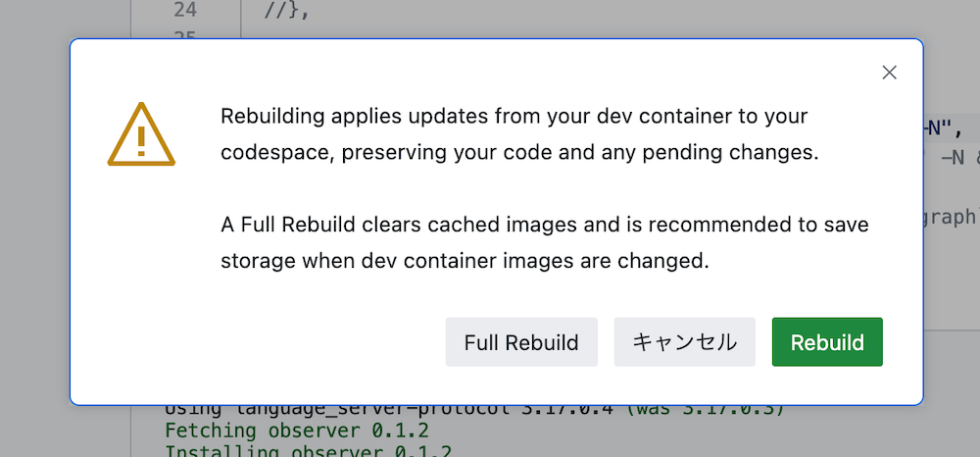Click the '-N",' code fragment behind the dialog
The height and width of the screenshot is (457, 980).
(x=944, y=129)
